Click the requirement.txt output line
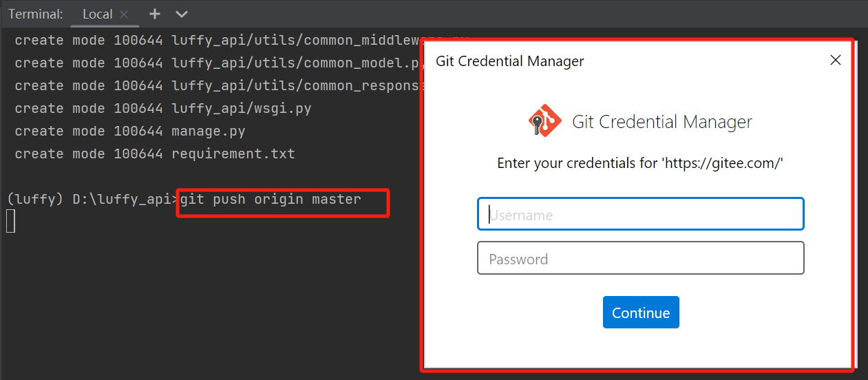This screenshot has height=380, width=868. 155,154
